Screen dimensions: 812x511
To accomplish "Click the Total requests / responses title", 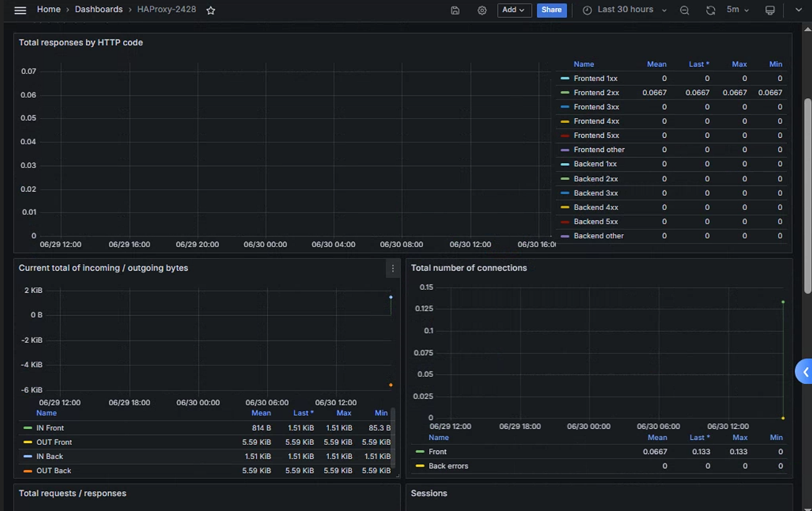I will pyautogui.click(x=72, y=493).
